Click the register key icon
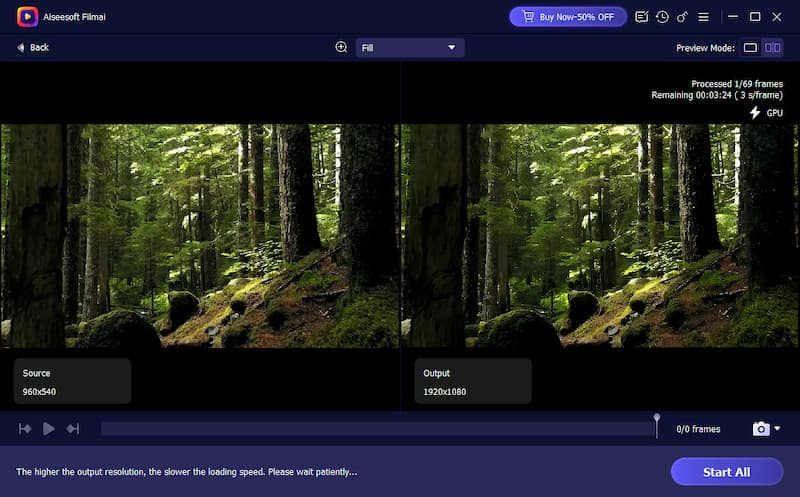The image size is (800, 497). [x=682, y=17]
